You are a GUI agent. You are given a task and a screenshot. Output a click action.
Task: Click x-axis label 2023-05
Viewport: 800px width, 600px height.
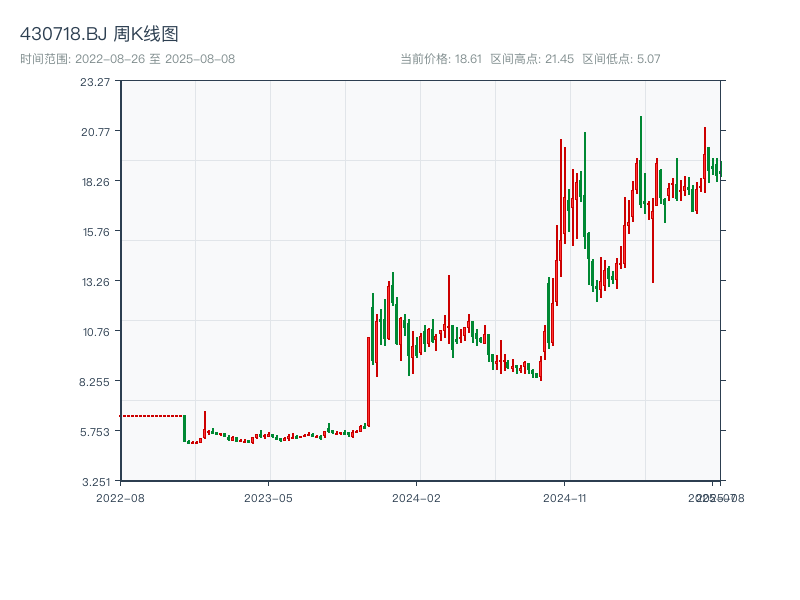(268, 498)
